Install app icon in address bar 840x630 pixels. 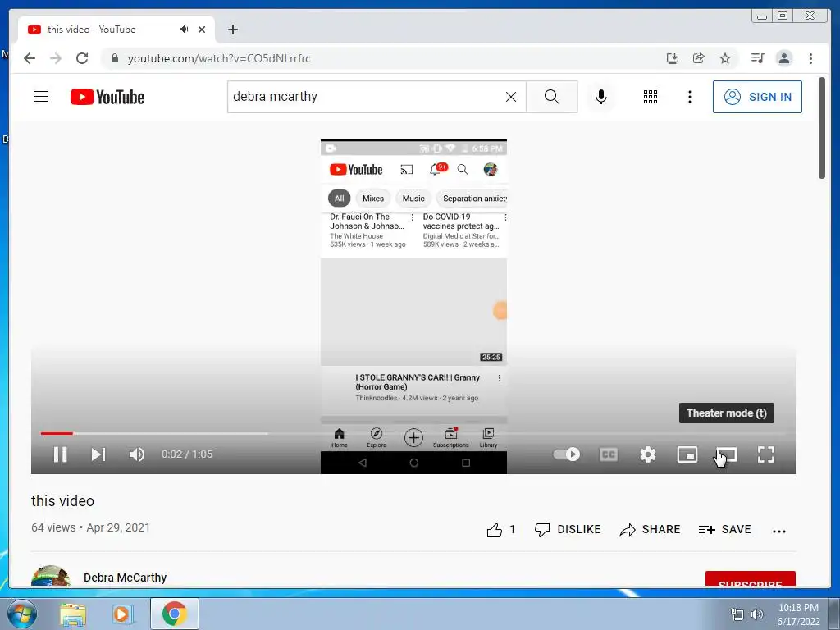tap(673, 58)
